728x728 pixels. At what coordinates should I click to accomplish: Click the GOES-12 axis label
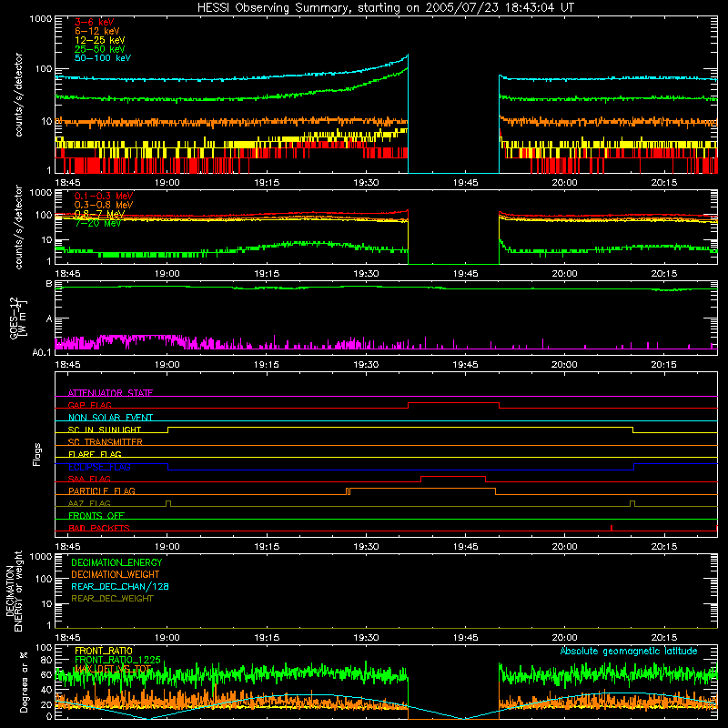[18, 318]
